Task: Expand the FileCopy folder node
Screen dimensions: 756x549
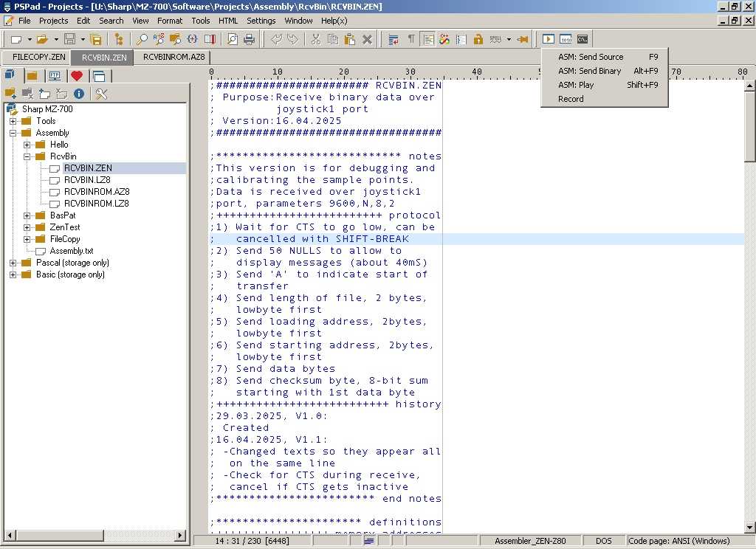Action: 27,239
